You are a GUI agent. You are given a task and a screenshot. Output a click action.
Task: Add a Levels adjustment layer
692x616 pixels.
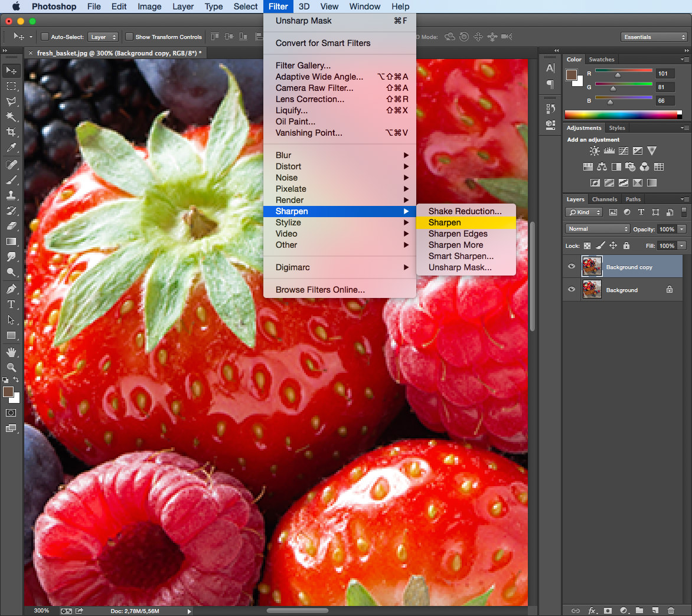(x=609, y=151)
